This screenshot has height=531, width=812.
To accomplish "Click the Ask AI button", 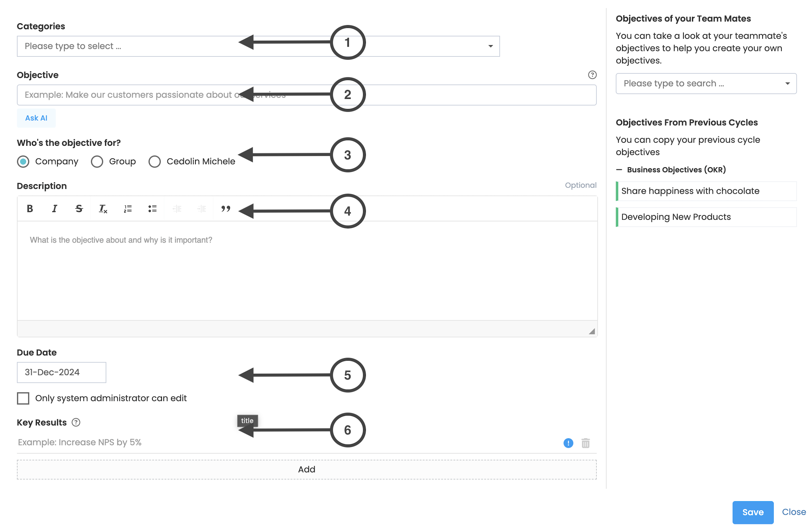I will pyautogui.click(x=36, y=118).
